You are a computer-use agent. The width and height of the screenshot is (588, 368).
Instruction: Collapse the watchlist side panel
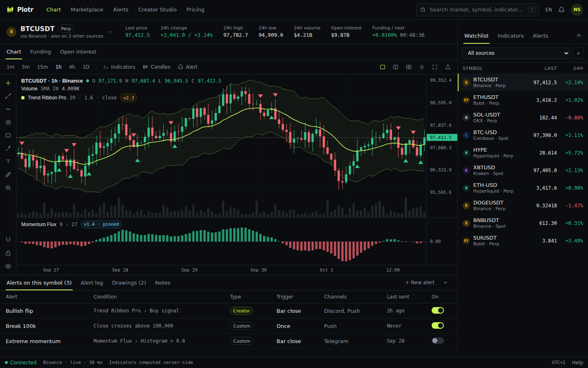[579, 36]
